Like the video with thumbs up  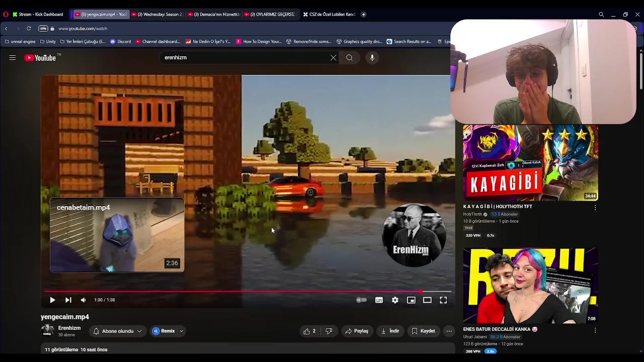pos(309,331)
